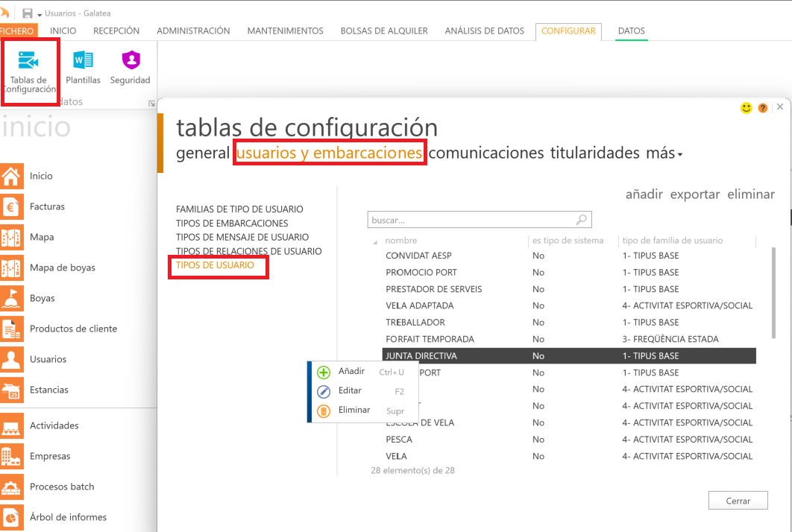This screenshot has height=532, width=792.
Task: Click the smiley feedback icon
Action: (746, 108)
